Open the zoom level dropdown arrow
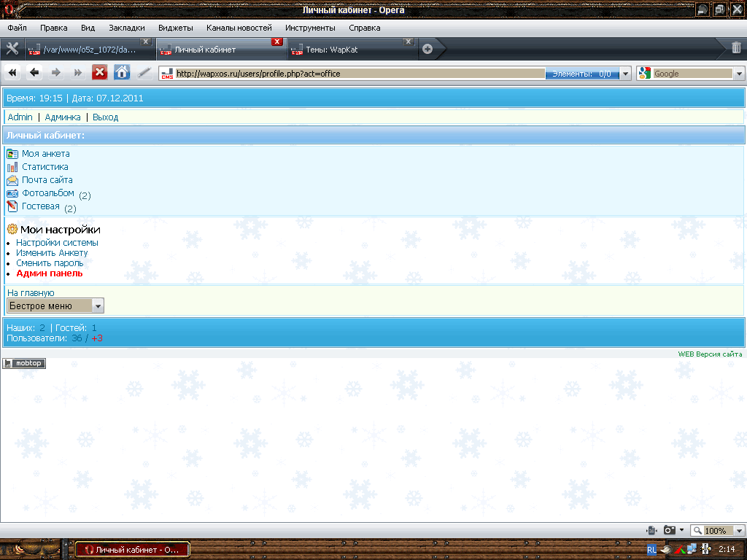Image resolution: width=747 pixels, height=560 pixels. point(739,531)
